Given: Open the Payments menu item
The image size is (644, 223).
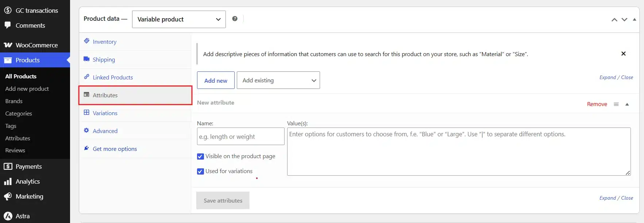Looking at the screenshot, I should (35, 167).
